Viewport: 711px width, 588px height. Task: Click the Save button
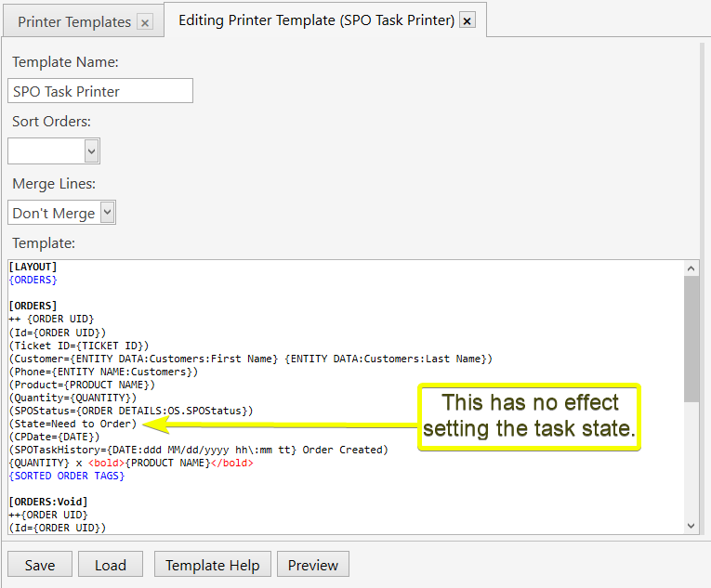(x=40, y=565)
